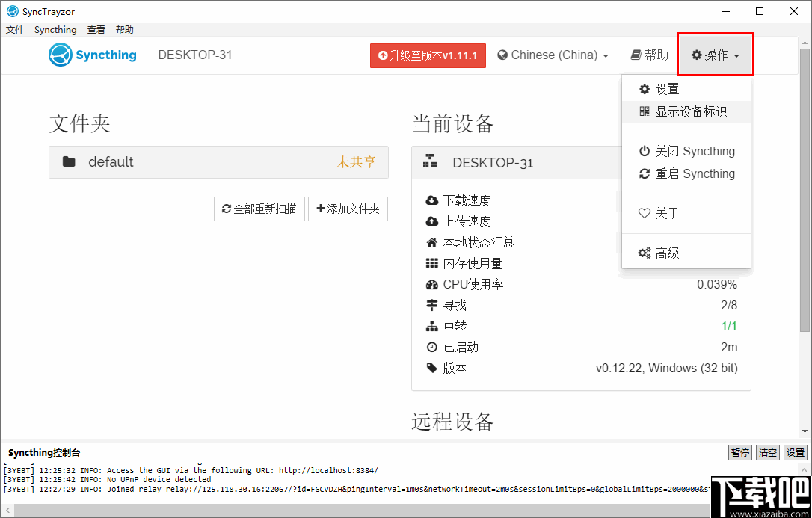Viewport: 812px width, 518px height.
Task: Click the upload speed cloud icon
Action: pyautogui.click(x=432, y=221)
